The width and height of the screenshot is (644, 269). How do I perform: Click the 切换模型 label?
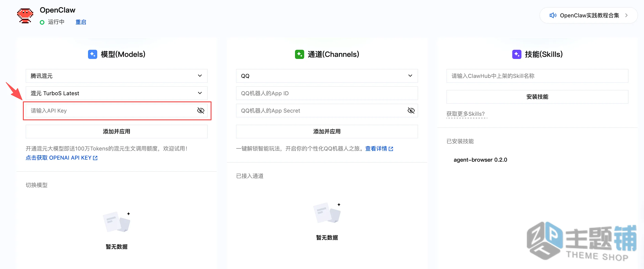(37, 185)
